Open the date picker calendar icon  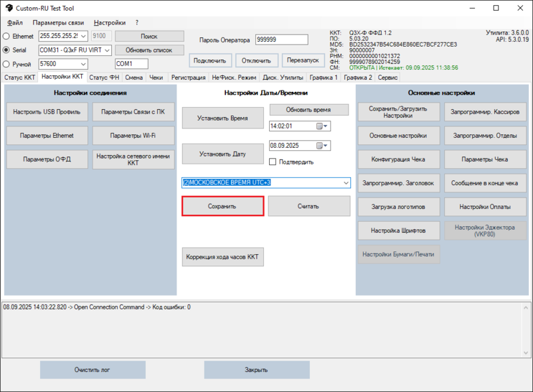tap(320, 146)
